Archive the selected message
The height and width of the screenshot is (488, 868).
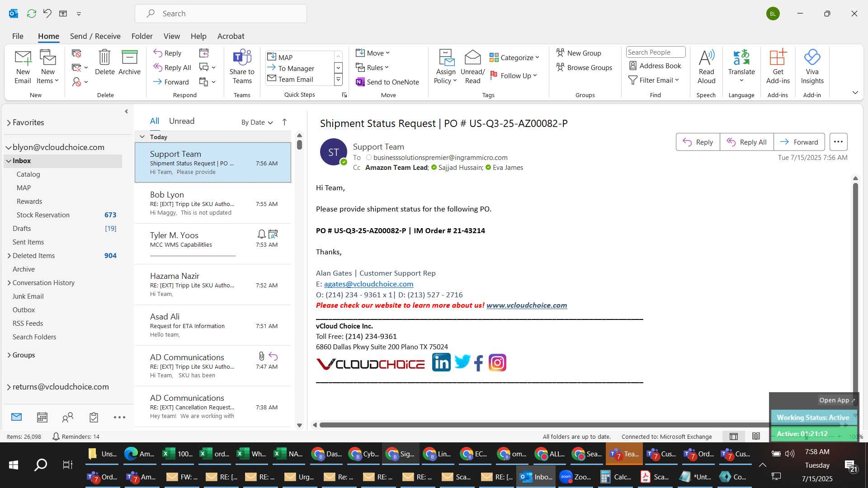129,62
